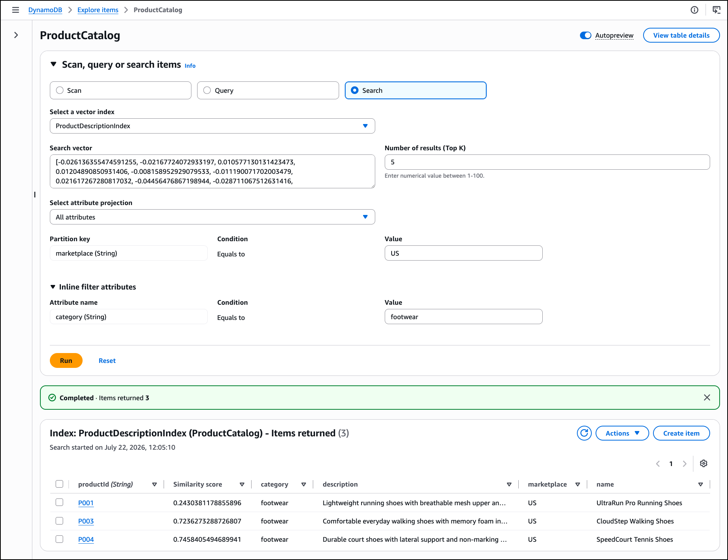Screen dimensions: 728x560
Task: Open the hamburger navigation menu
Action: pos(16,10)
